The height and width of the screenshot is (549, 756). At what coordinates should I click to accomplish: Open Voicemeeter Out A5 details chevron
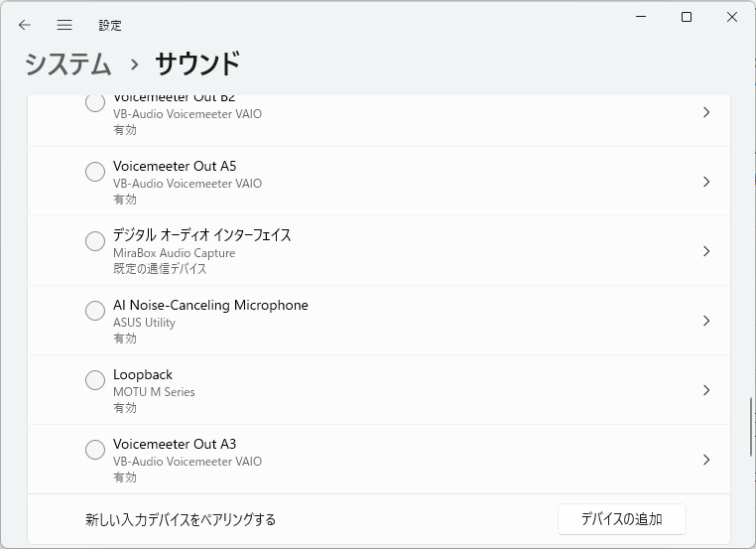(x=706, y=182)
